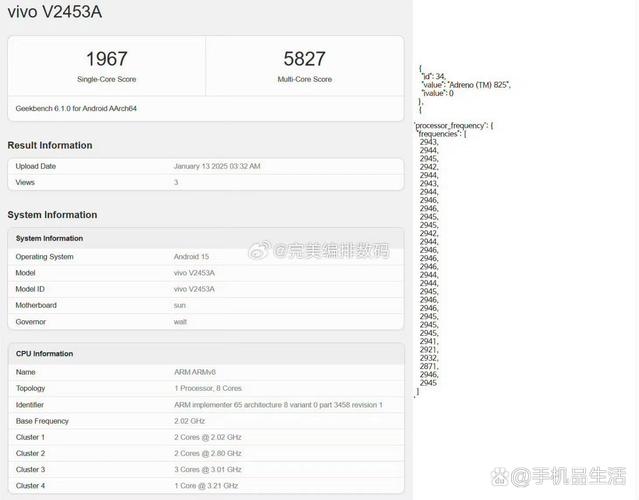Select the frequency entry 2941
The height and width of the screenshot is (500, 639).
click(428, 341)
